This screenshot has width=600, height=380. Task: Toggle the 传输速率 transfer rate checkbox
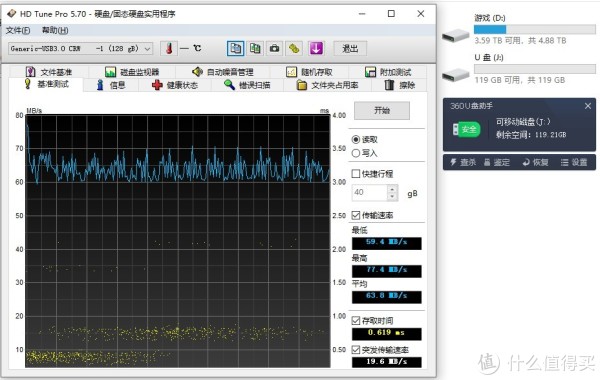[356, 215]
